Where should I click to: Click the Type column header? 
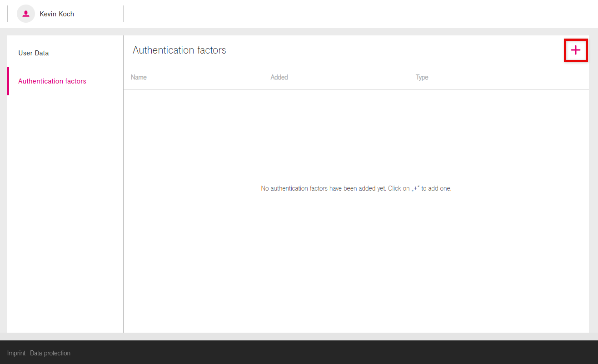click(x=422, y=77)
